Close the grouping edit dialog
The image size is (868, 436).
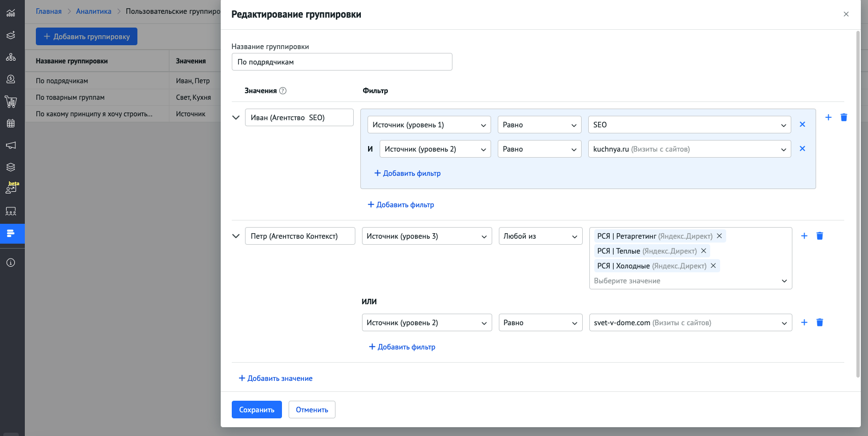[846, 14]
